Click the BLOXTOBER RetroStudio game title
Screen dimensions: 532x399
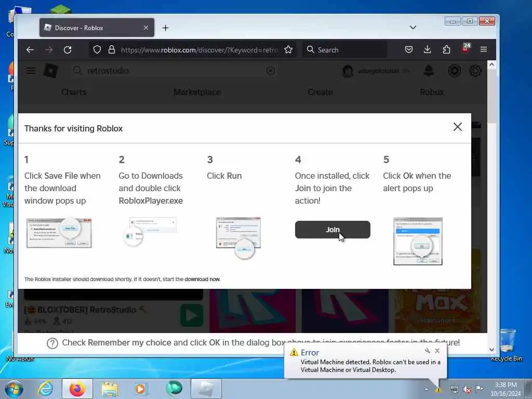point(85,310)
